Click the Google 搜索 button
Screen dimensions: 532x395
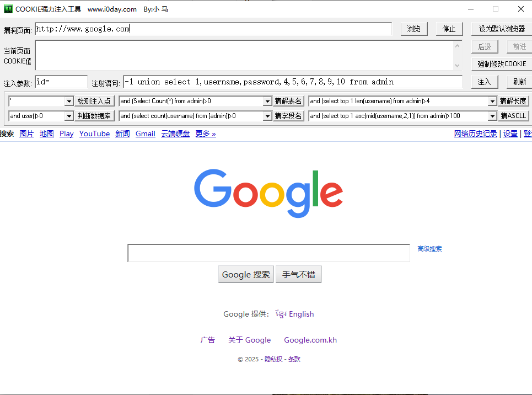pyautogui.click(x=246, y=274)
